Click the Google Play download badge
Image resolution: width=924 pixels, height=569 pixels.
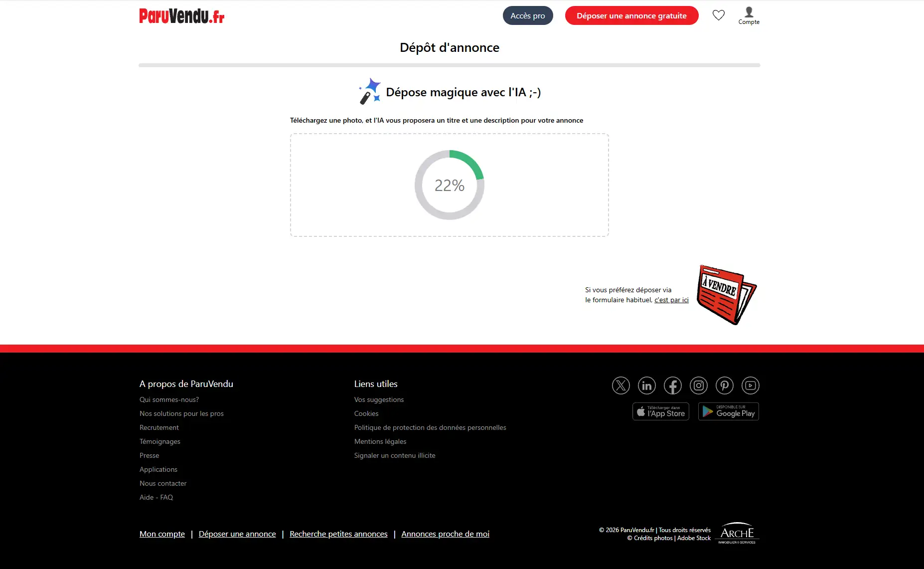point(728,411)
